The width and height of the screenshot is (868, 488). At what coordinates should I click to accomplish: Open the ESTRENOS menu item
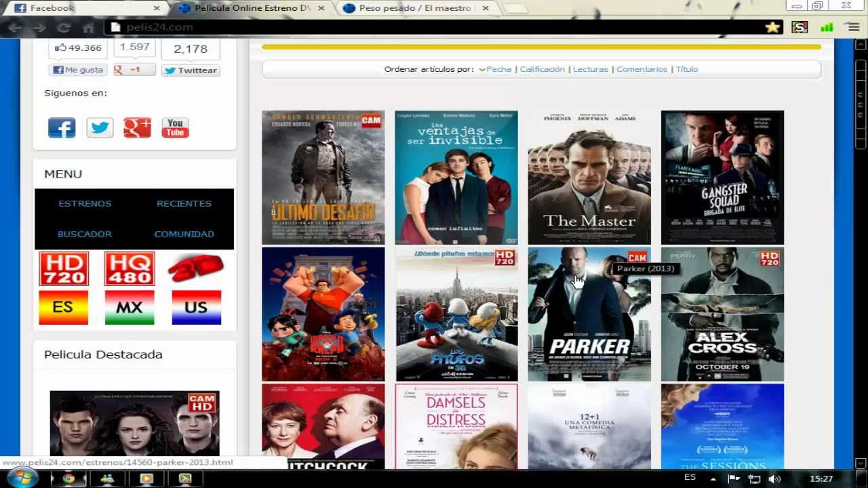(x=85, y=203)
